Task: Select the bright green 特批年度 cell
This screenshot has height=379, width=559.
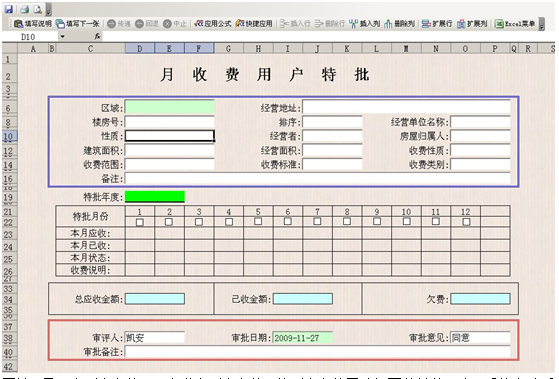Action: pos(155,196)
